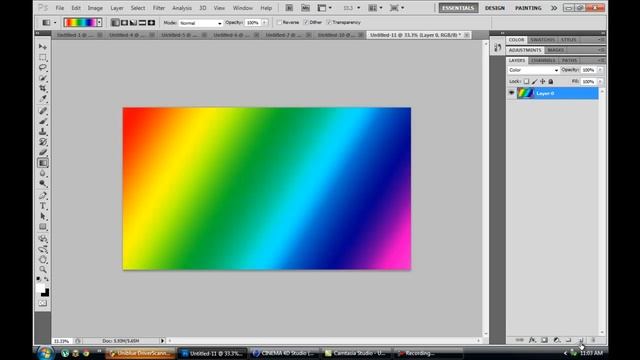Choose Linear Gradient style

(116, 23)
